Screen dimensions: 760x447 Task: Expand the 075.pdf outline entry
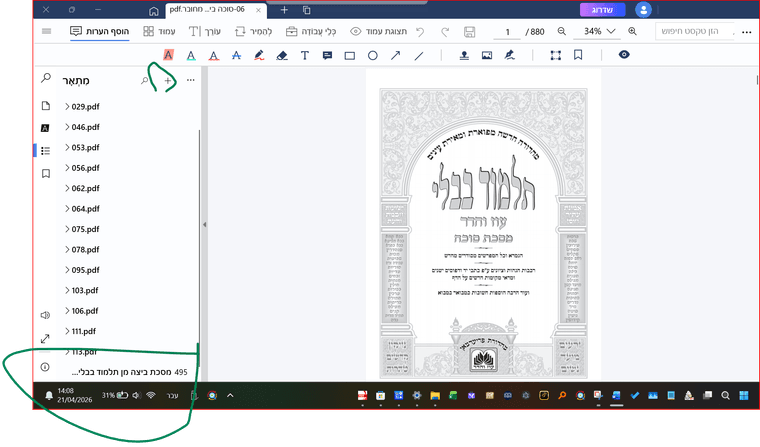pos(67,229)
